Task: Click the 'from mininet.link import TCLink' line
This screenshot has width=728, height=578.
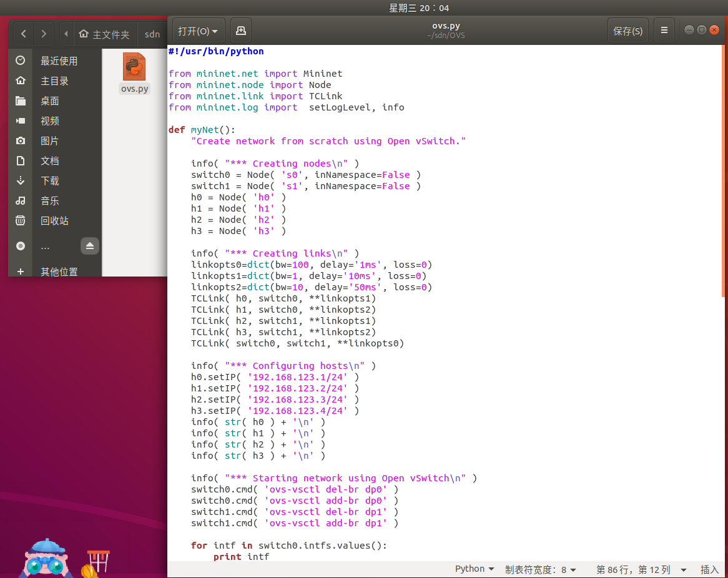Action: [x=255, y=96]
